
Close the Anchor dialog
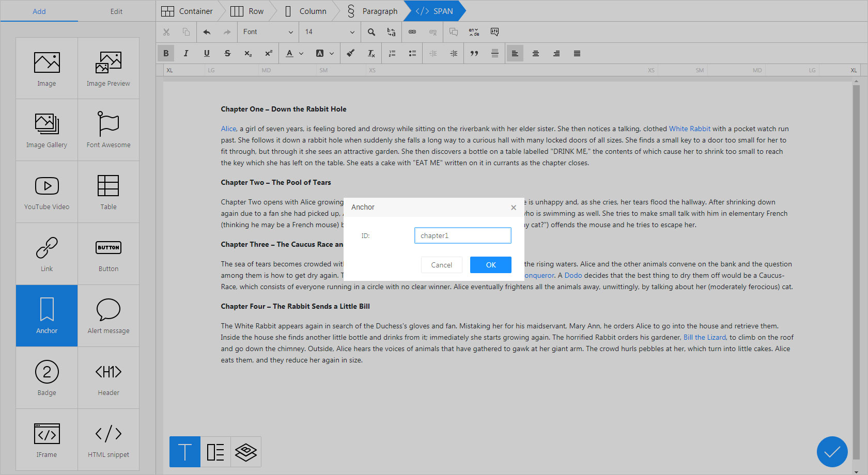coord(514,208)
